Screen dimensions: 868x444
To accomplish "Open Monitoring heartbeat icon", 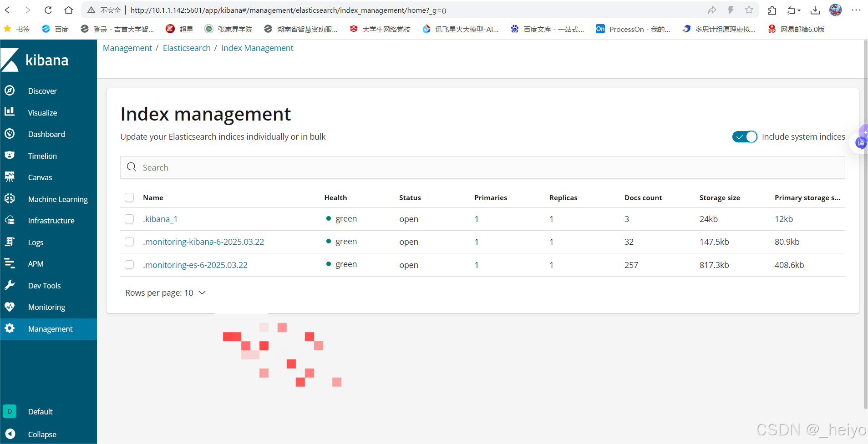I will pos(10,307).
